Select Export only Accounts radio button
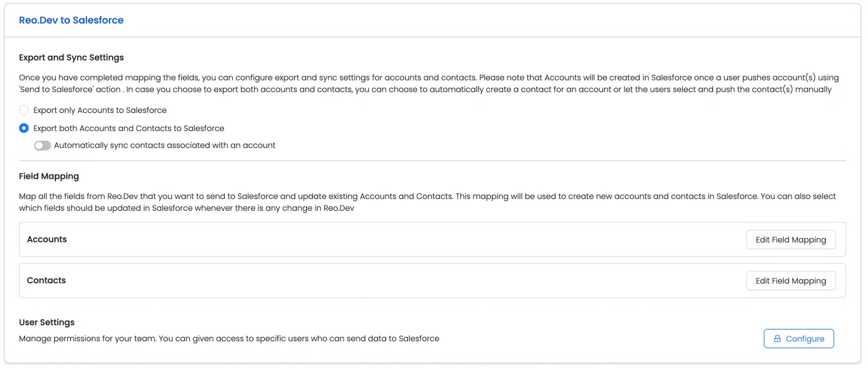This screenshot has height=371, width=868. click(x=24, y=110)
